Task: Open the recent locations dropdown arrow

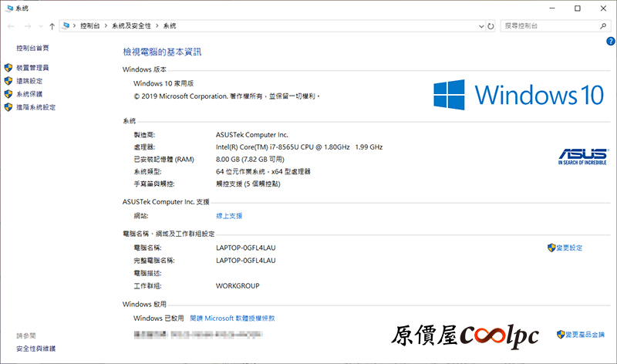Action: coord(41,26)
